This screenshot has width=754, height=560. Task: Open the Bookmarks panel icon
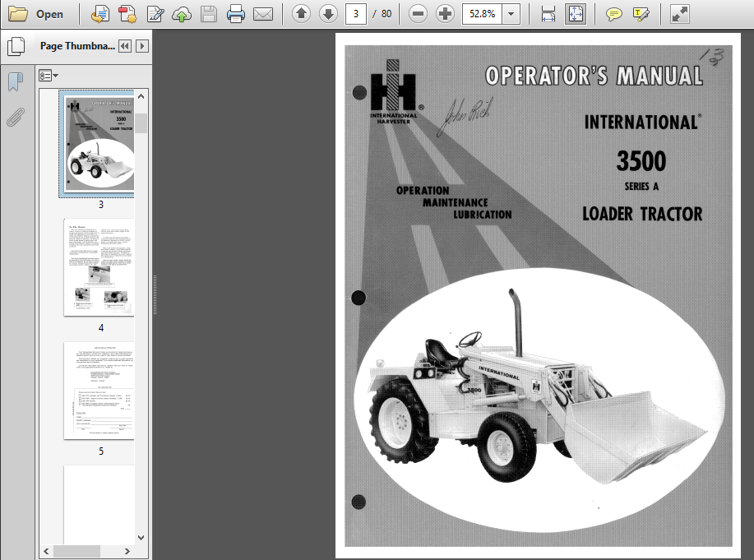16,81
